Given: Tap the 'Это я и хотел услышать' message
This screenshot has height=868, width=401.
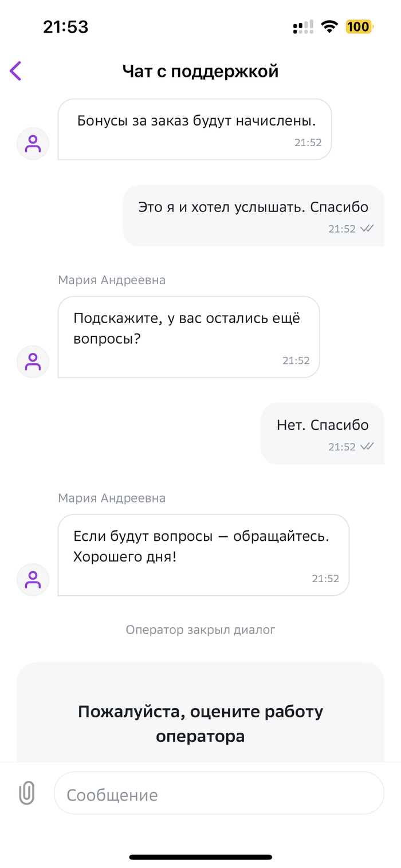Looking at the screenshot, I should click(x=253, y=215).
